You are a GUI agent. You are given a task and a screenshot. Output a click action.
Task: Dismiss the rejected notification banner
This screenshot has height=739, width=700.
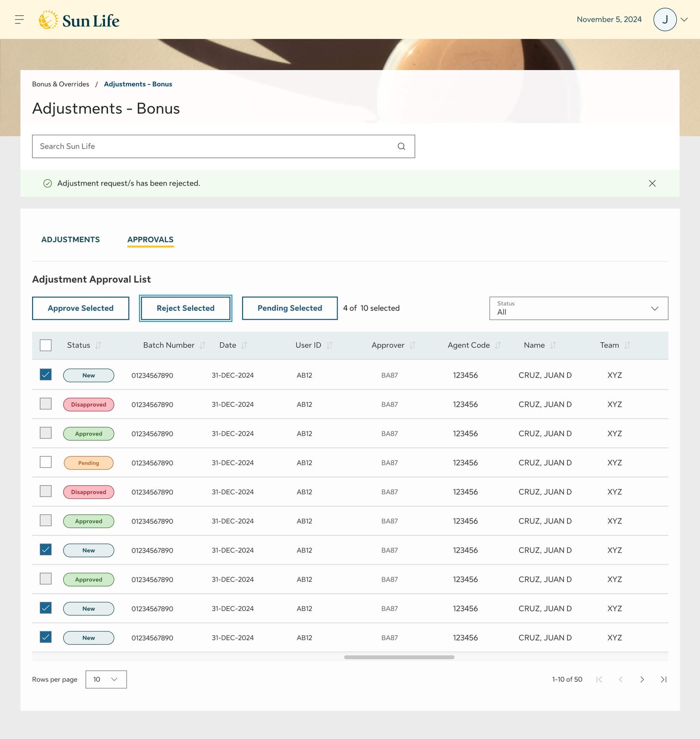pos(652,183)
